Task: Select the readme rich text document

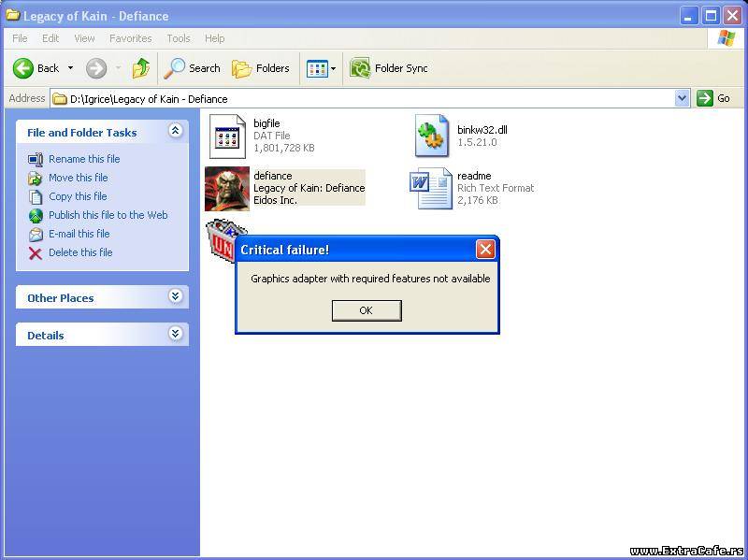Action: click(431, 189)
